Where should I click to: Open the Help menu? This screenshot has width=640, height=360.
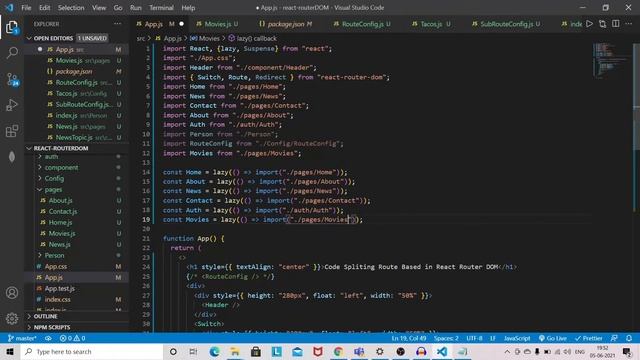tap(188, 8)
